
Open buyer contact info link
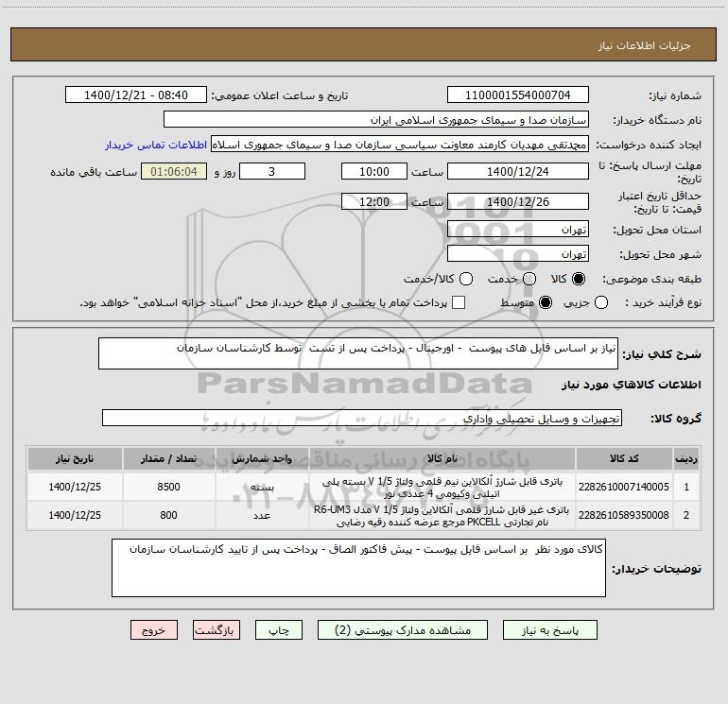tap(156, 145)
